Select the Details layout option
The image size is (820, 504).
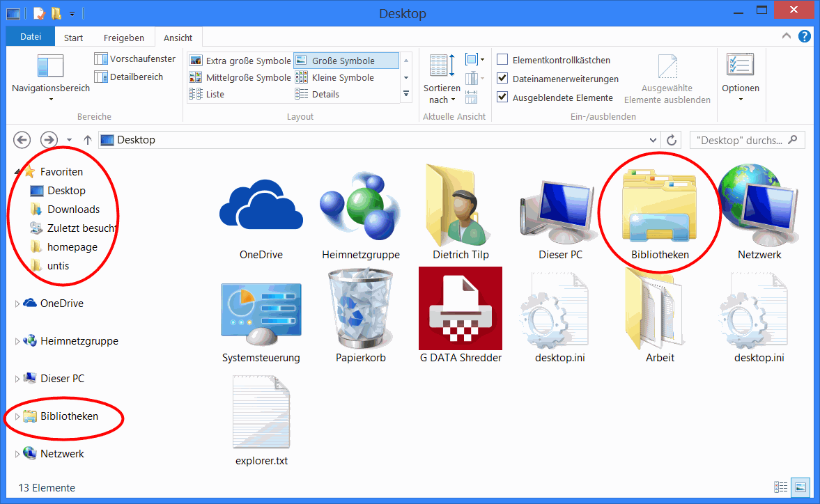(325, 95)
